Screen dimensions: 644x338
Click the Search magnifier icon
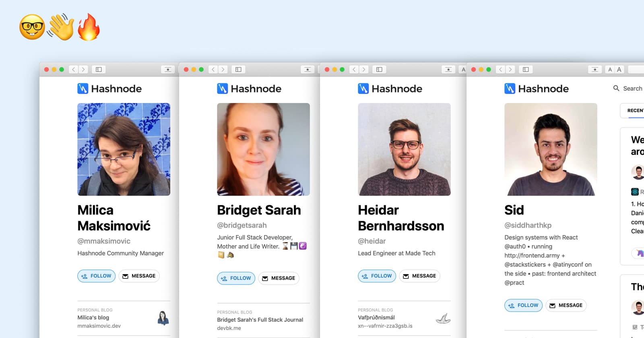pyautogui.click(x=616, y=88)
